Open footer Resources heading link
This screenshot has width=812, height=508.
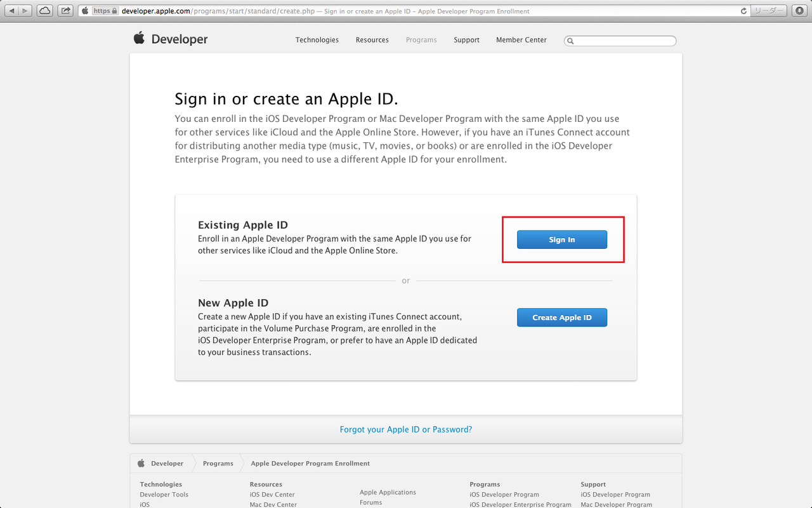[x=266, y=485]
